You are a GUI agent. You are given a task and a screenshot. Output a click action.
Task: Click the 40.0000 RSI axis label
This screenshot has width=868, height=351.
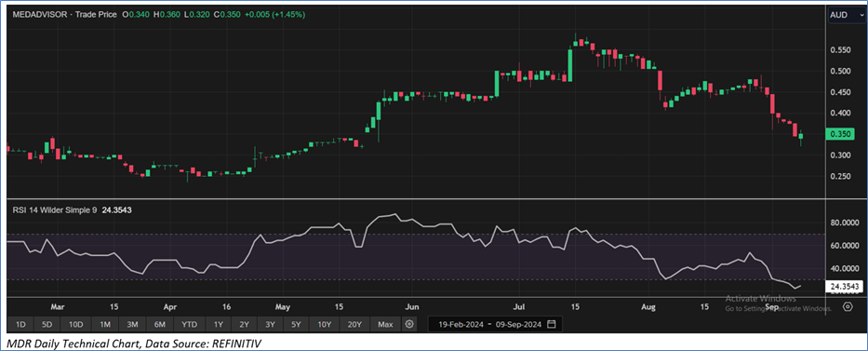844,268
